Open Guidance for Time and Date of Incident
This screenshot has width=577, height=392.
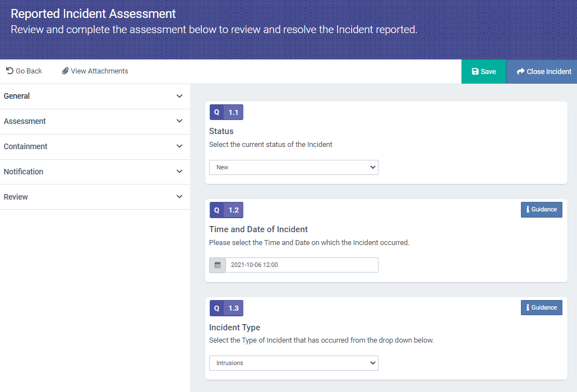541,209
